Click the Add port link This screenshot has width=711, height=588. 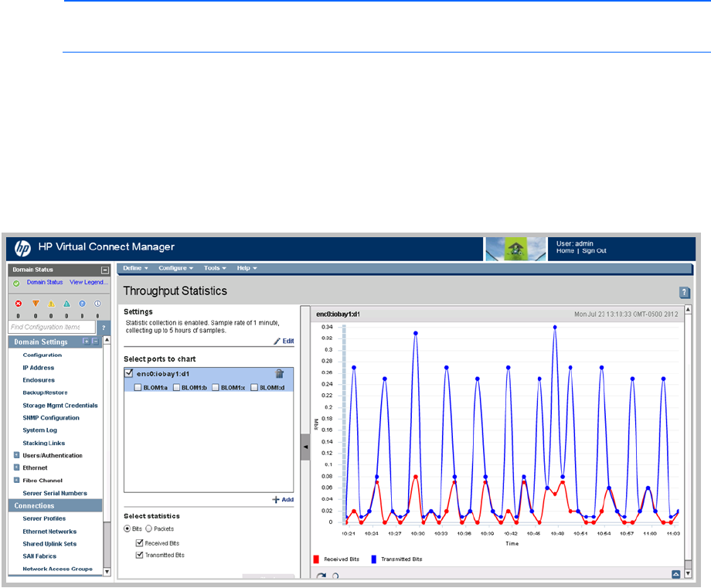click(287, 500)
